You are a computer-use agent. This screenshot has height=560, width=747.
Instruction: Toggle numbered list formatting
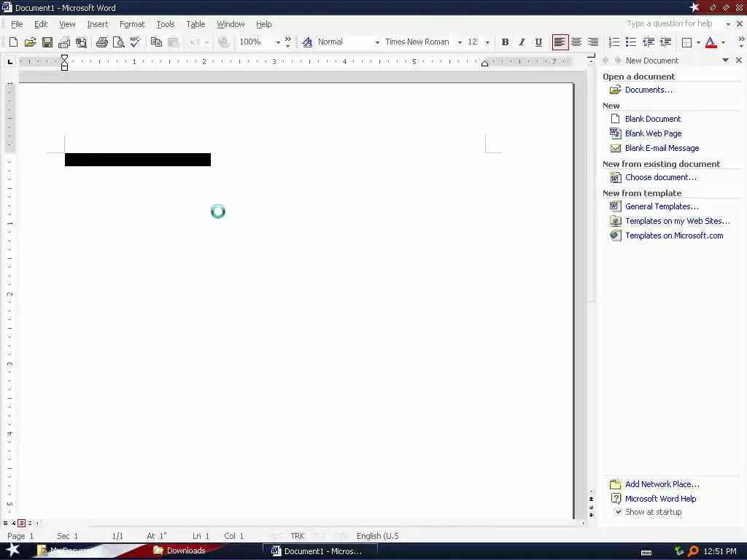click(614, 42)
